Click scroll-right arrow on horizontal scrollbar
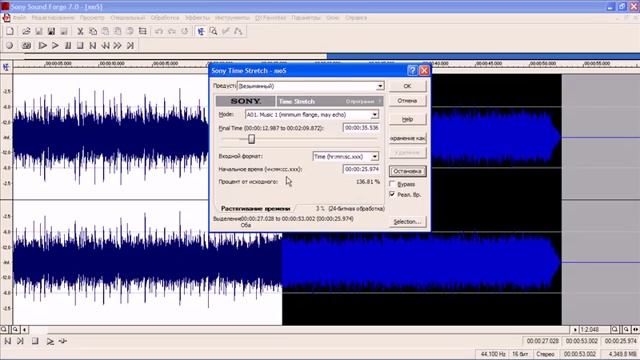This screenshot has width=640, height=360. click(575, 329)
